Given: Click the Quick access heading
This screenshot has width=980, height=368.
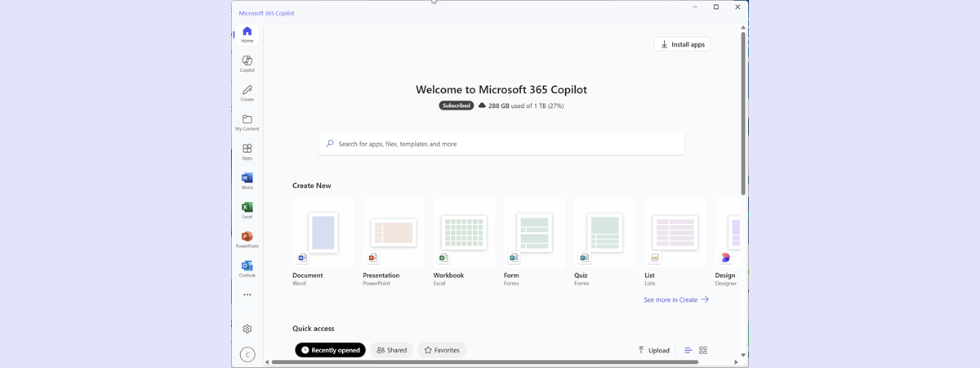Looking at the screenshot, I should [x=314, y=329].
